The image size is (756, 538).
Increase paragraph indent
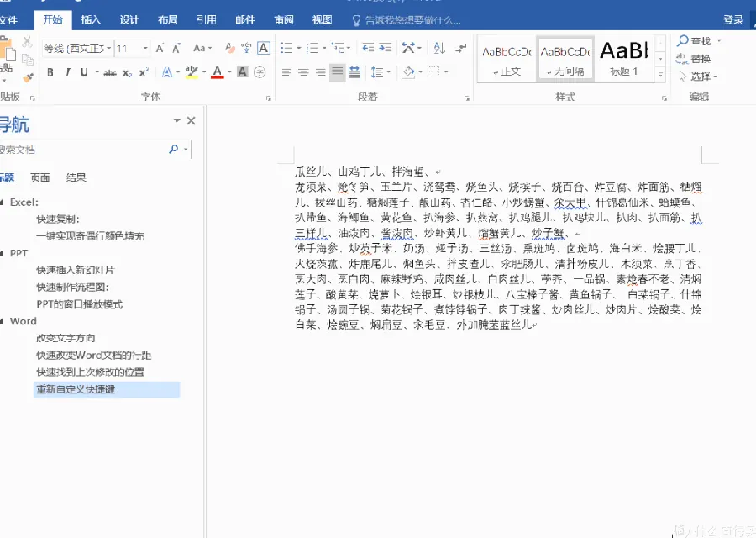coord(385,48)
